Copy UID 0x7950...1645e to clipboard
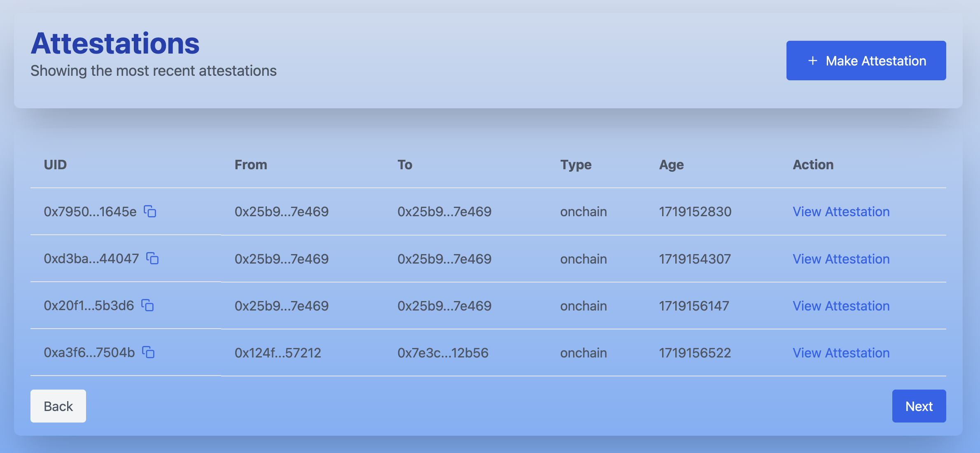Screen dimensions: 980x453 point(150,211)
